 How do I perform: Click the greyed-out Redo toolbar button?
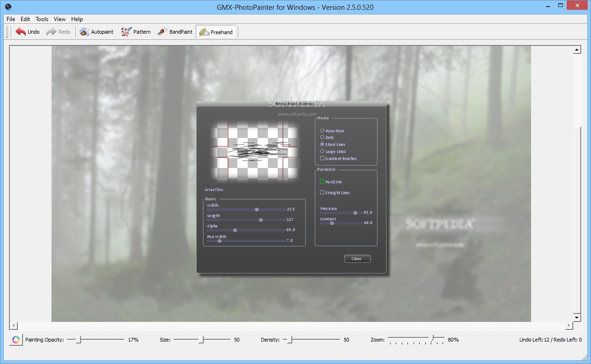59,32
